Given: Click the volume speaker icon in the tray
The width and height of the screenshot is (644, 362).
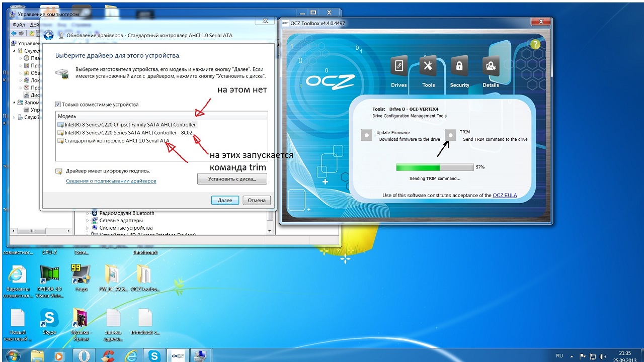Looking at the screenshot, I should (x=603, y=356).
